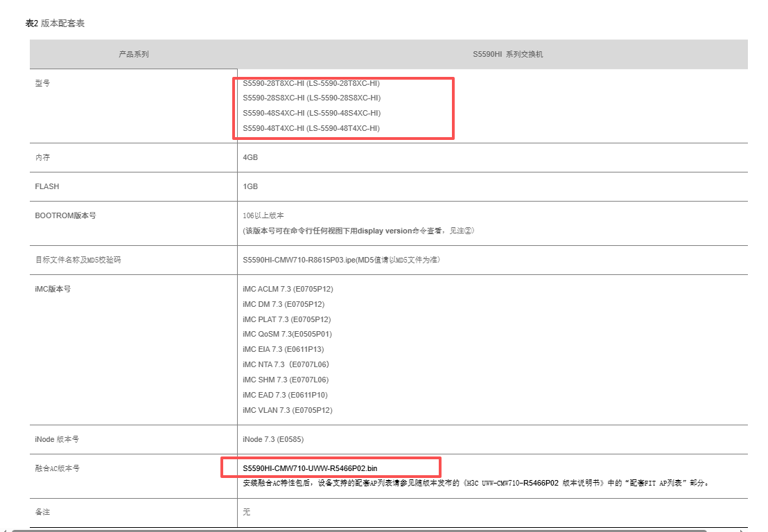
Task: Click the S5590-48S4XC-HI model entry
Action: click(x=311, y=113)
